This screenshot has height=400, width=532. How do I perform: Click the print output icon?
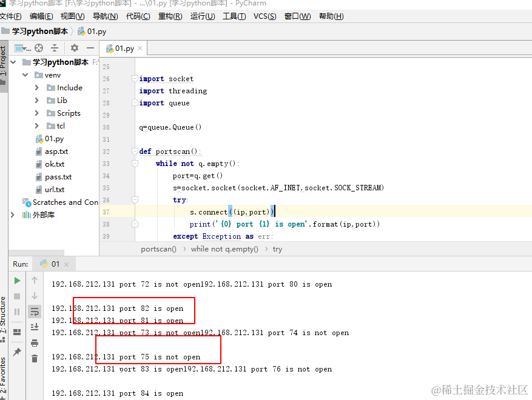[35, 343]
